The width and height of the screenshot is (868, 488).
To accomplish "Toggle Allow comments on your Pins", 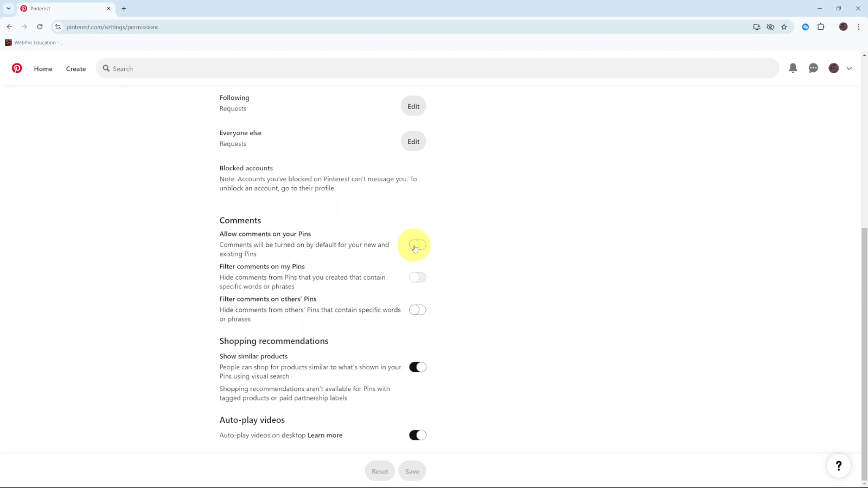I will (418, 245).
